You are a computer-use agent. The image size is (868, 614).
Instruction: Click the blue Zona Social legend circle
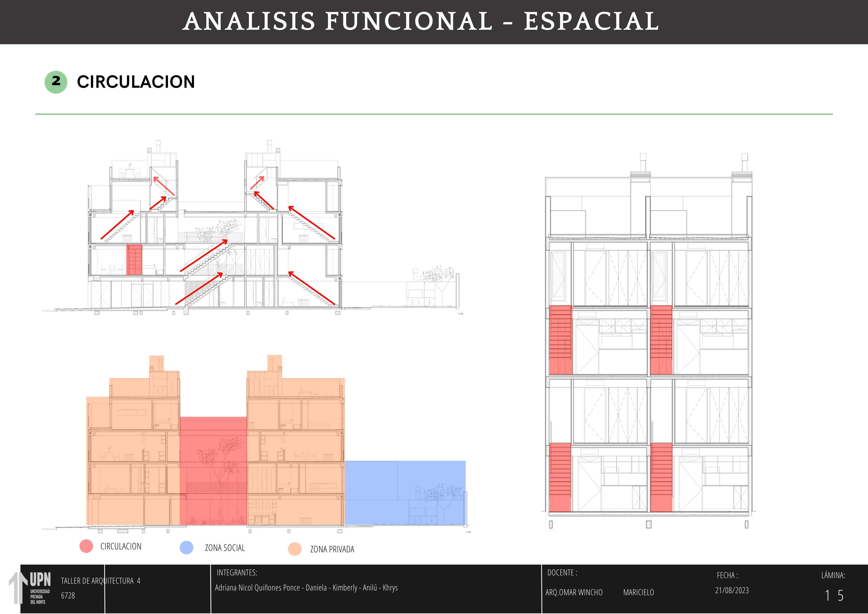coord(186,547)
